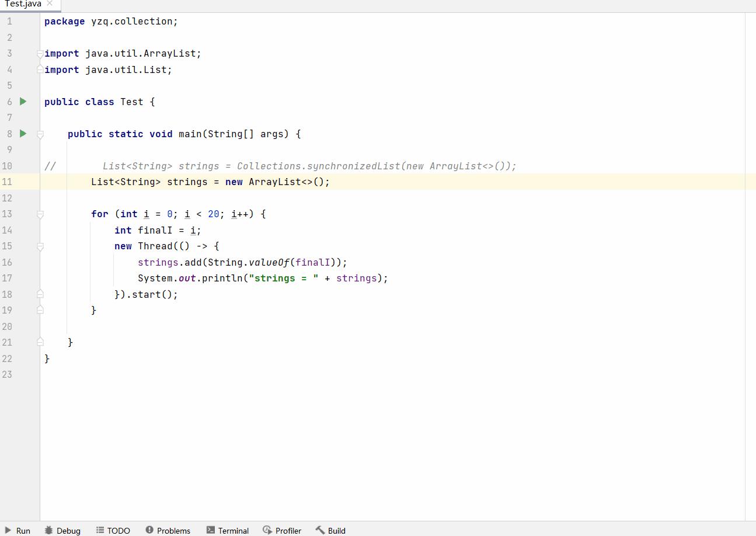The height and width of the screenshot is (536, 756).
Task: Click the String[] args parameter
Action: [x=245, y=134]
